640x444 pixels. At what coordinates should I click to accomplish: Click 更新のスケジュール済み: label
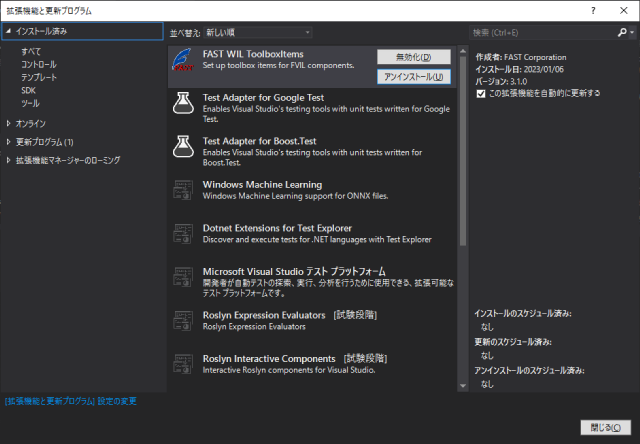(x=513, y=342)
